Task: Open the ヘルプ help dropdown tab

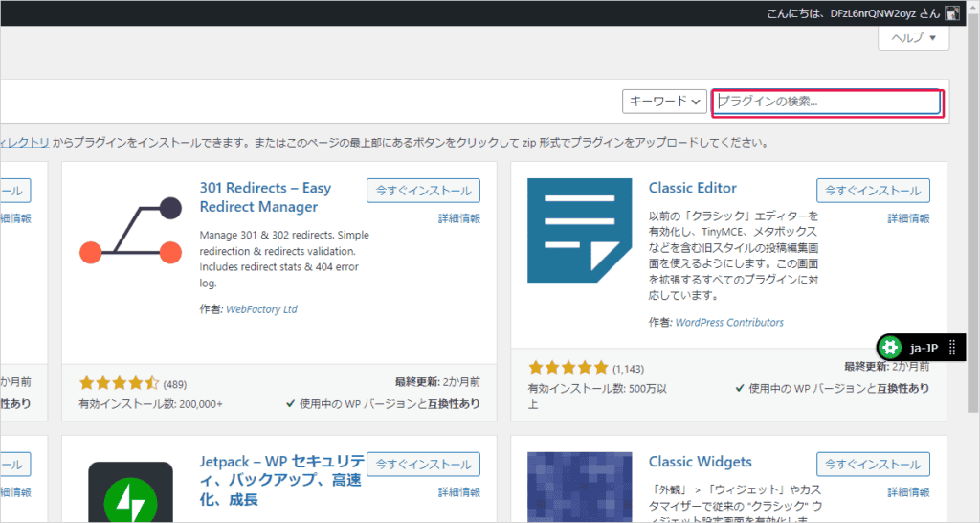Action: [913, 38]
